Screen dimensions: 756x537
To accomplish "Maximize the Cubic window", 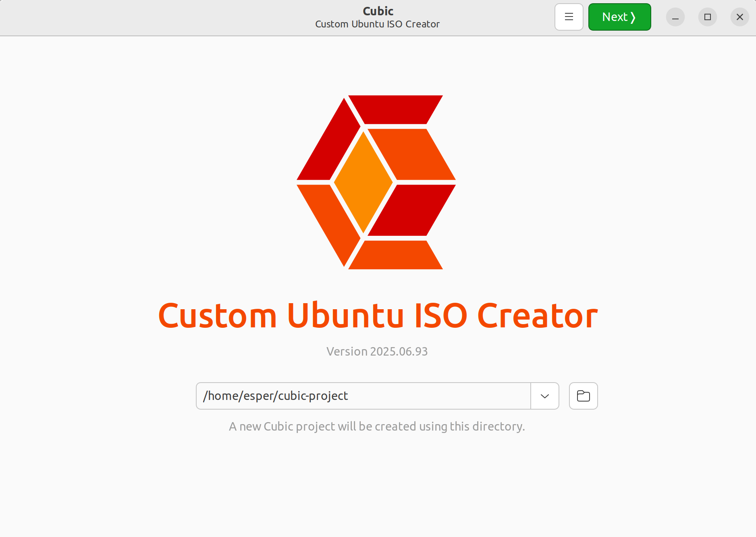I will [707, 17].
